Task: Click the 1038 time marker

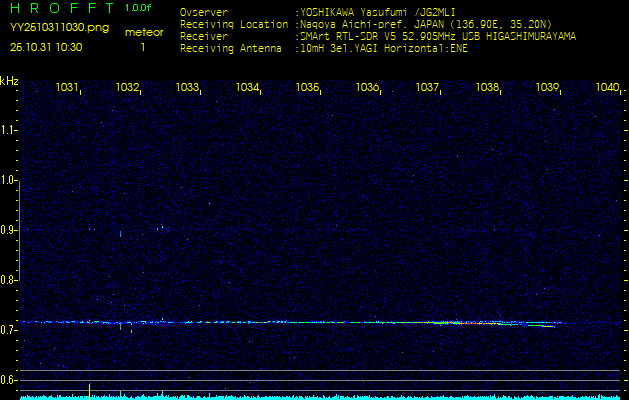Action: (487, 88)
